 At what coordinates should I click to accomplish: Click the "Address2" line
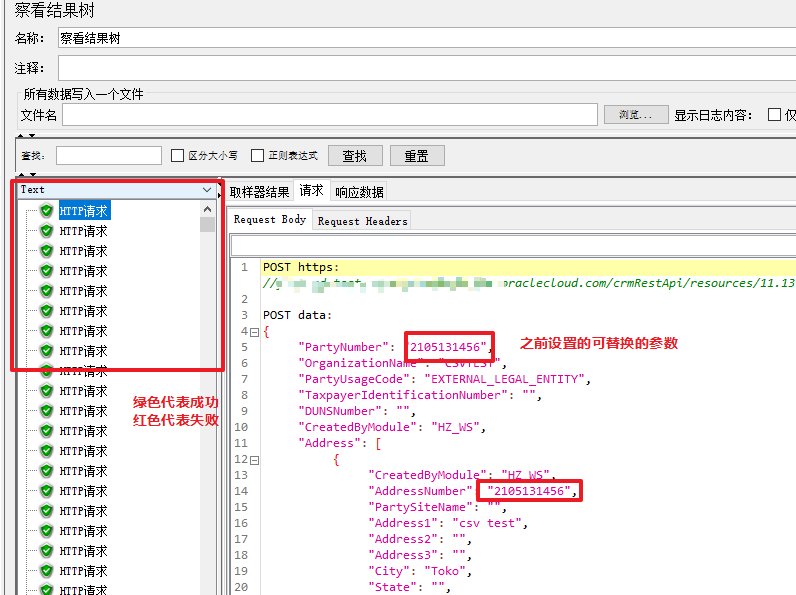pyautogui.click(x=420, y=539)
